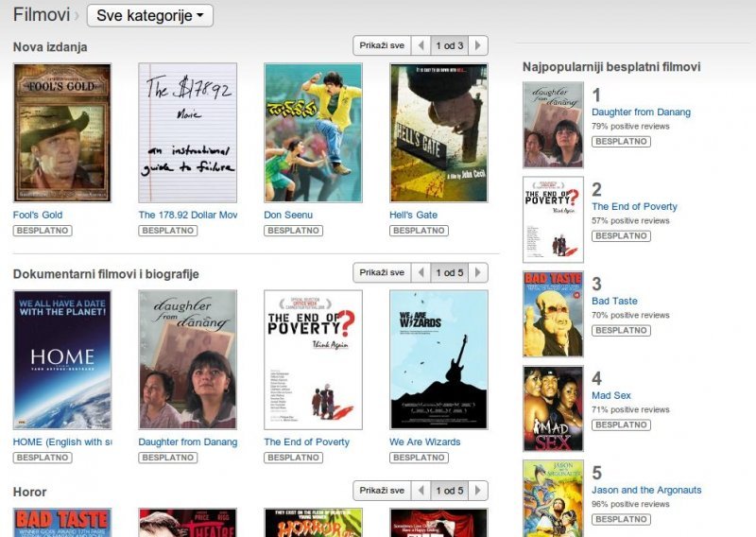
Task: Open rank 4 Mad Sex thumbnail
Action: point(553,408)
